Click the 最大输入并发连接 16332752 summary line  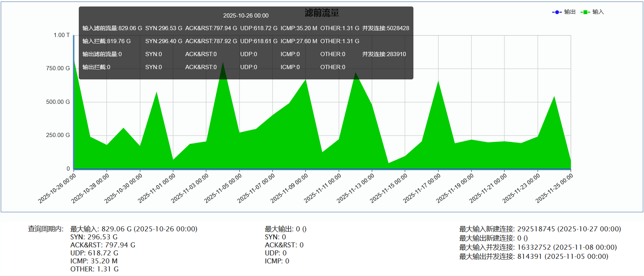pos(538,247)
